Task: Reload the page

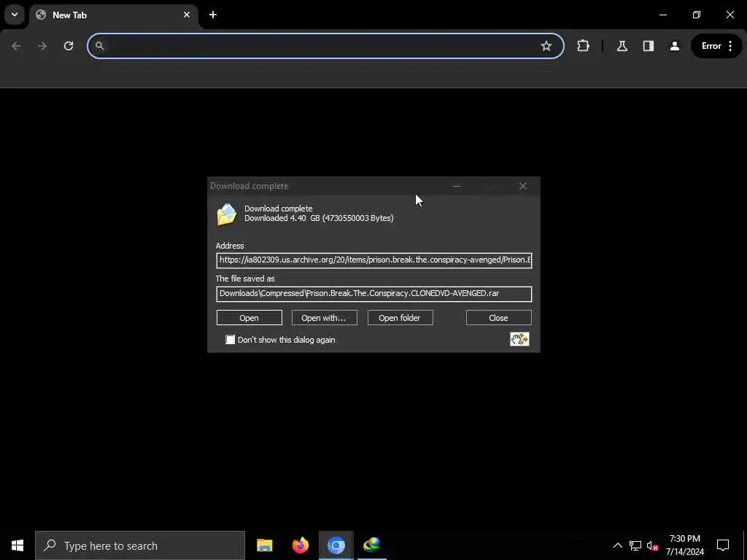Action: (69, 46)
